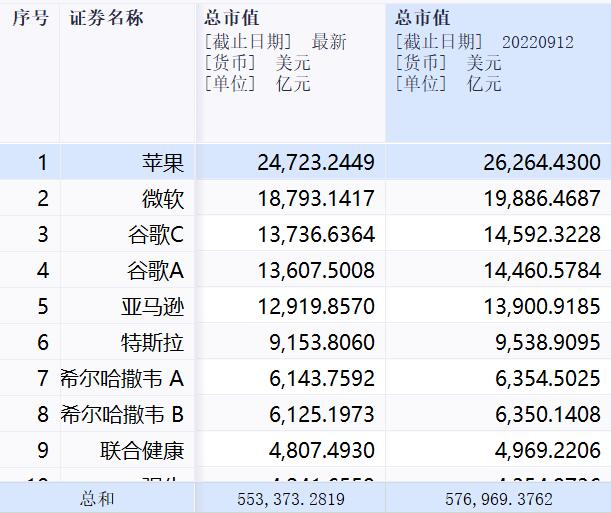Viewport: 611px width, 513px height.
Task: Select row number 8
Action: point(43,414)
